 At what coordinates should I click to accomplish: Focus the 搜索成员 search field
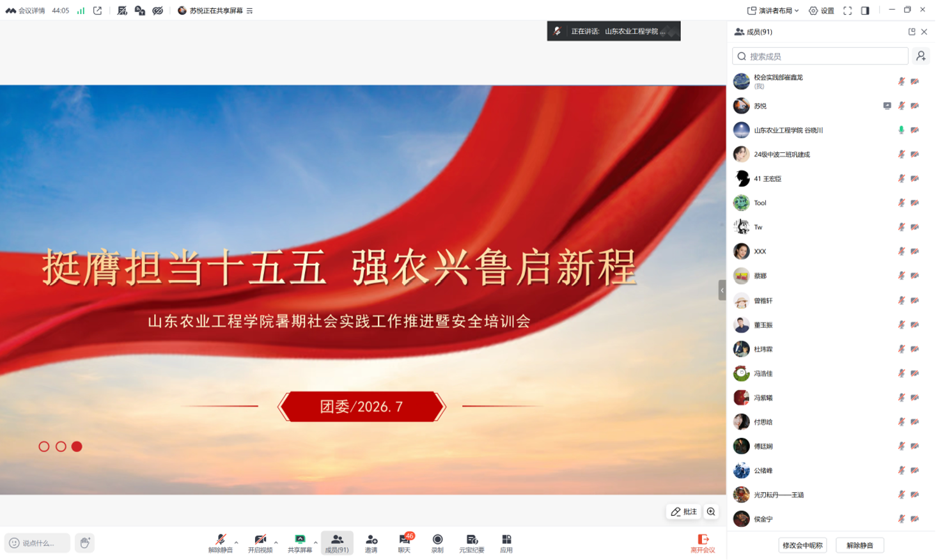(x=820, y=56)
